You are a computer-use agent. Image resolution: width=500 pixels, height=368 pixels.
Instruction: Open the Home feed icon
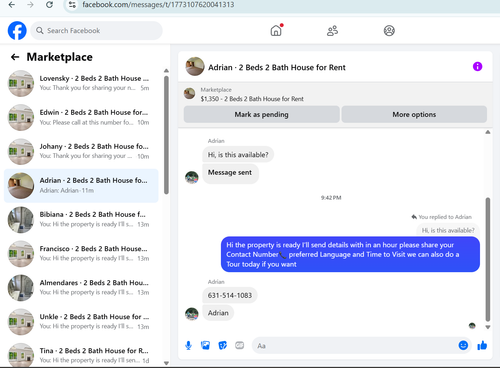pos(276,31)
